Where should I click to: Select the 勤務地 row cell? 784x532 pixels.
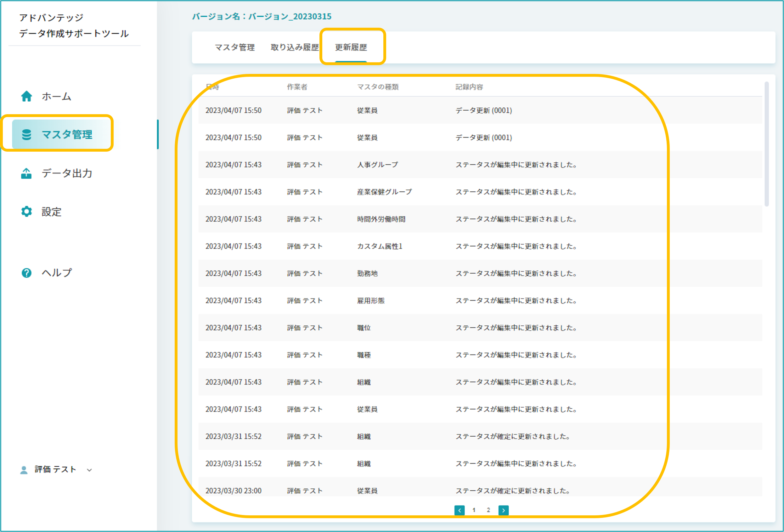[x=367, y=273]
